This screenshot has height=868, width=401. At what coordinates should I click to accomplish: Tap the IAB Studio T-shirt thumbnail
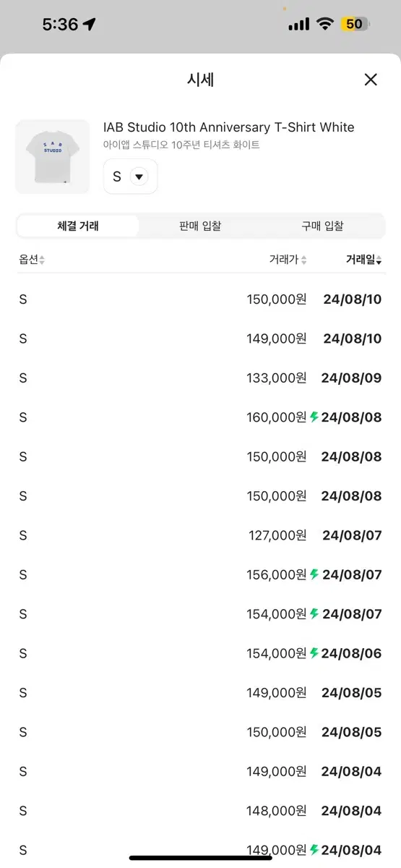53,157
